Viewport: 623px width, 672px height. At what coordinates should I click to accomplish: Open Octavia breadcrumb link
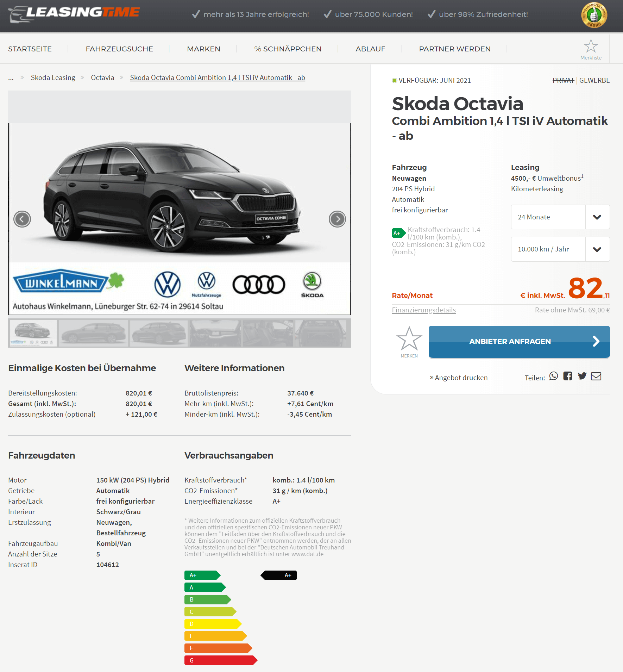coord(102,77)
